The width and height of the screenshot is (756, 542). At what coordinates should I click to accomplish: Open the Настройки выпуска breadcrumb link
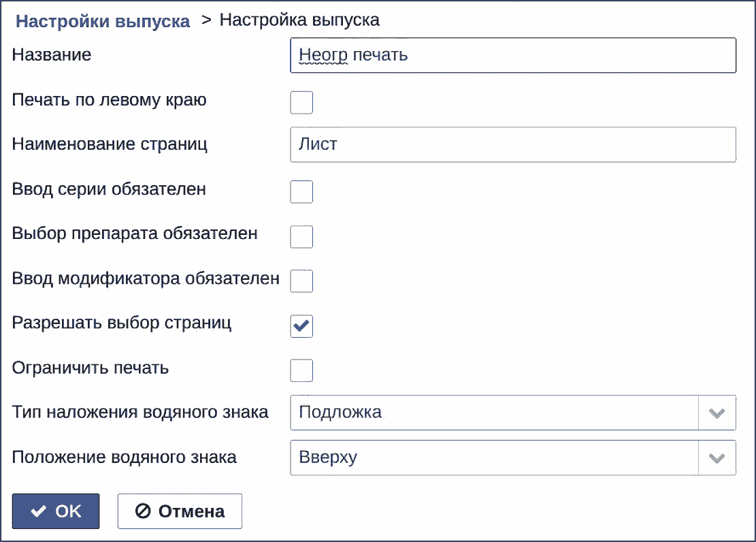point(103,21)
